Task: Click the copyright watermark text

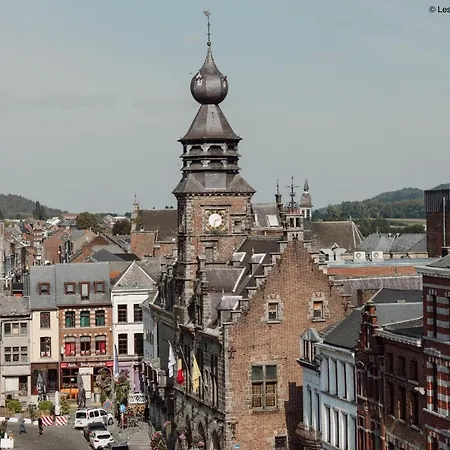Action: pos(439,10)
